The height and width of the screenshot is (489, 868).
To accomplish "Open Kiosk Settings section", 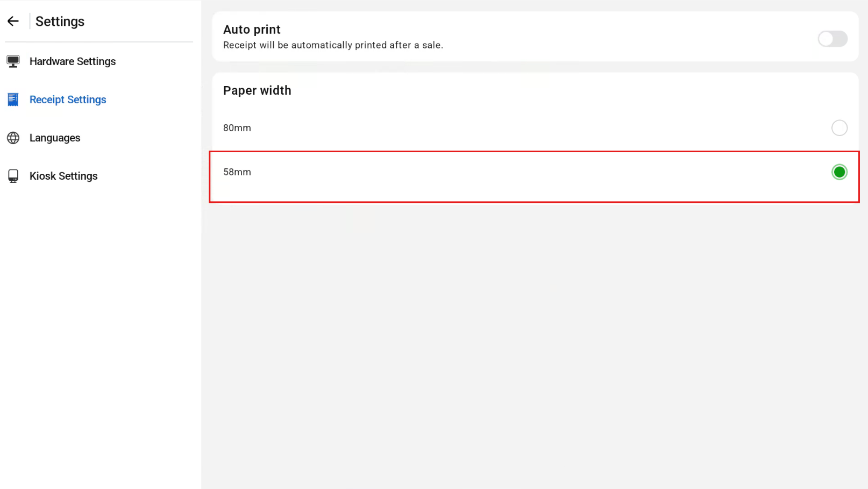I will [63, 176].
